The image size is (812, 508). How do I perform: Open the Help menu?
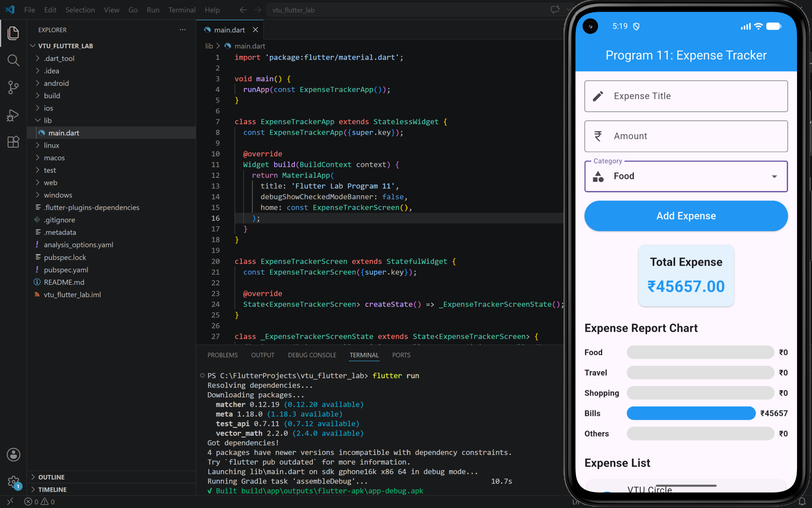[212, 10]
